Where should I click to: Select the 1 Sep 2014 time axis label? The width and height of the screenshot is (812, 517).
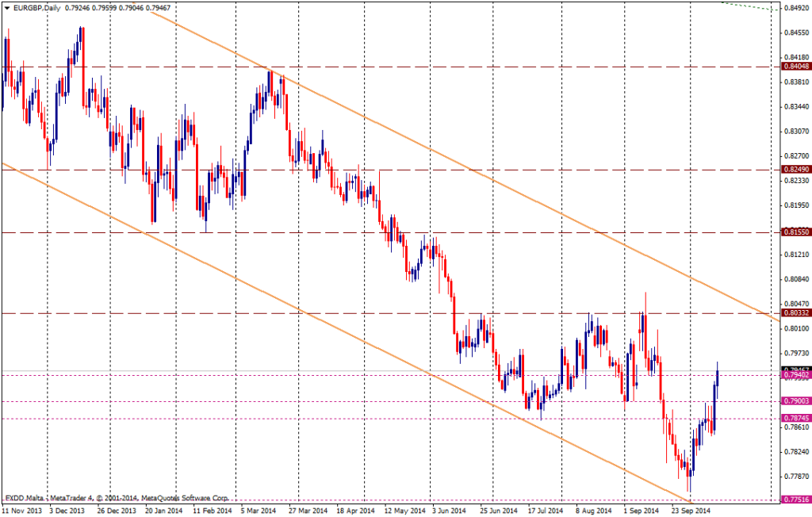pyautogui.click(x=642, y=511)
